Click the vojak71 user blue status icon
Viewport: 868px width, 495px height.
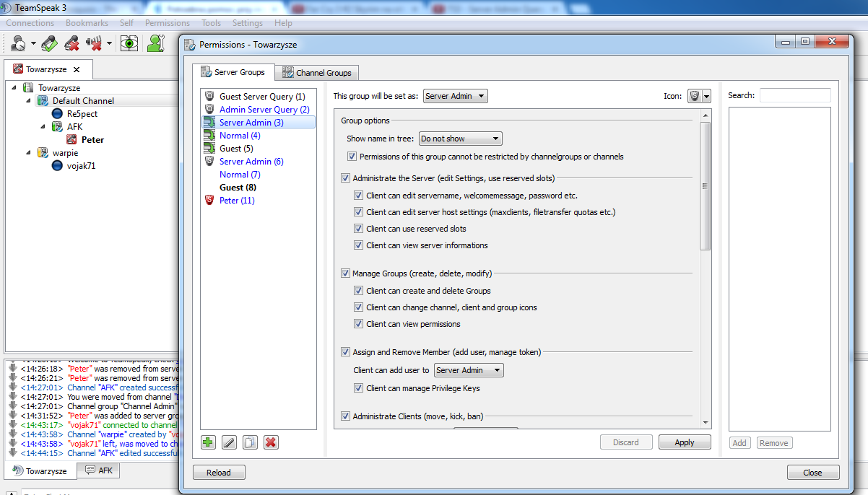click(x=58, y=166)
